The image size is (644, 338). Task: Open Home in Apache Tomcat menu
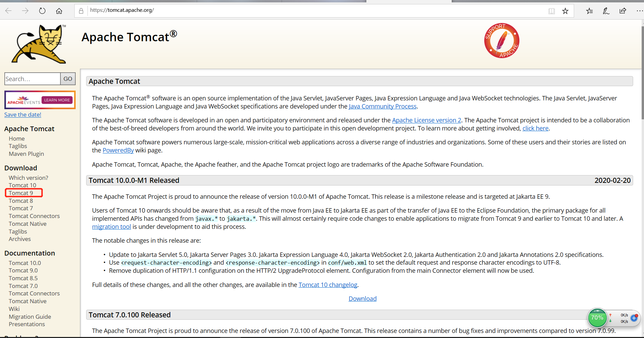click(x=17, y=139)
